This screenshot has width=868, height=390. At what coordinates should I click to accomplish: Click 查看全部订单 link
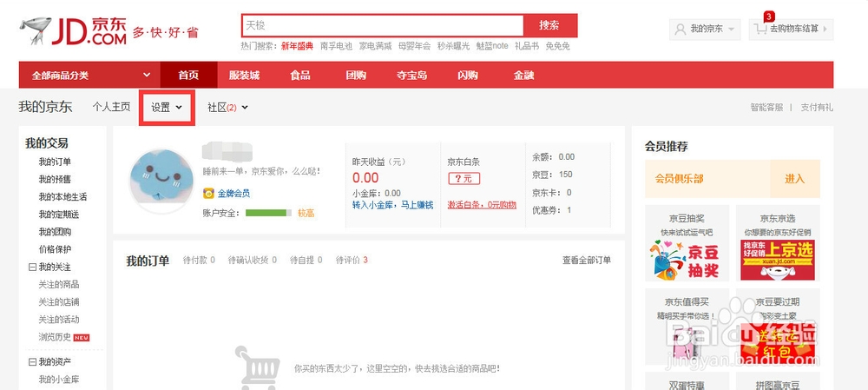pos(587,261)
